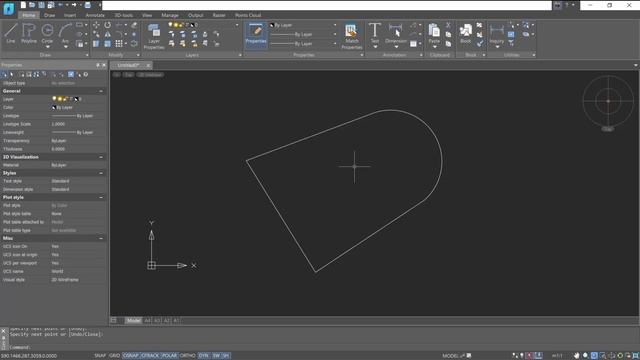
Task: Collapse the Styles properties section
Action: pyautogui.click(x=101, y=173)
